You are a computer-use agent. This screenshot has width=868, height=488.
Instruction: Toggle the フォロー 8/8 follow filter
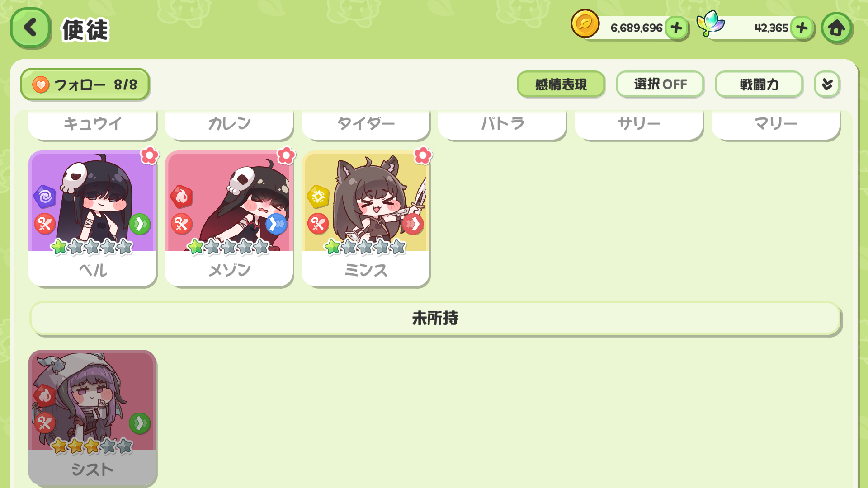(x=85, y=84)
